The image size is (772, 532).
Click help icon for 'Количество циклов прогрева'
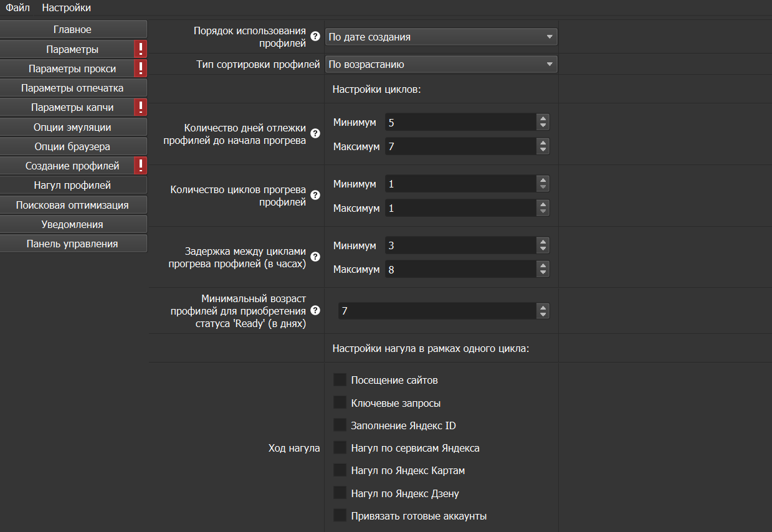pos(315,196)
